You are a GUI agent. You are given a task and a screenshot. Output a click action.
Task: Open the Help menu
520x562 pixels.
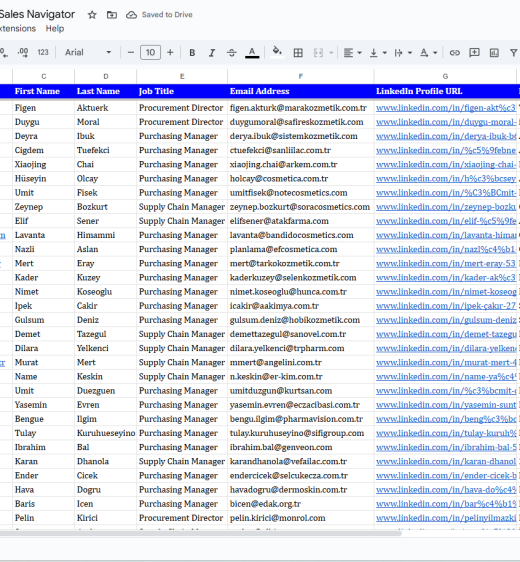[55, 29]
